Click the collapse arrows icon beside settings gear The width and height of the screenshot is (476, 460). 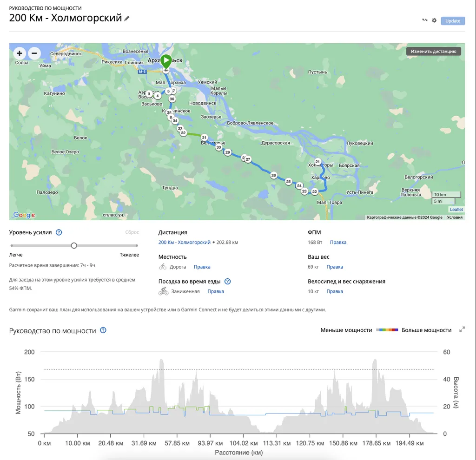click(x=424, y=20)
